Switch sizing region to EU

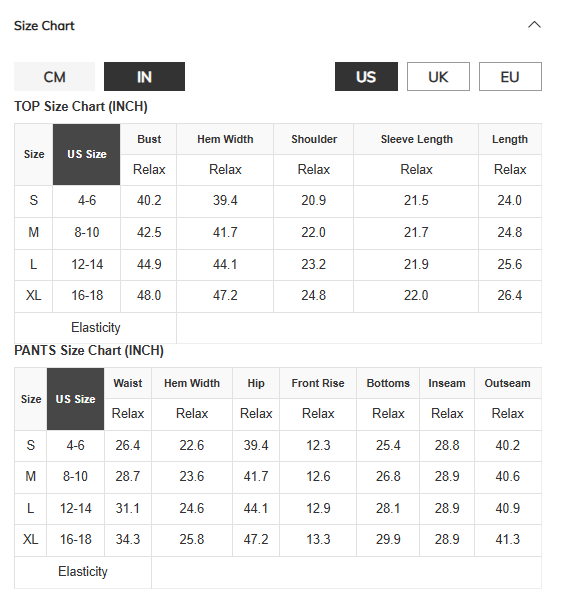510,77
